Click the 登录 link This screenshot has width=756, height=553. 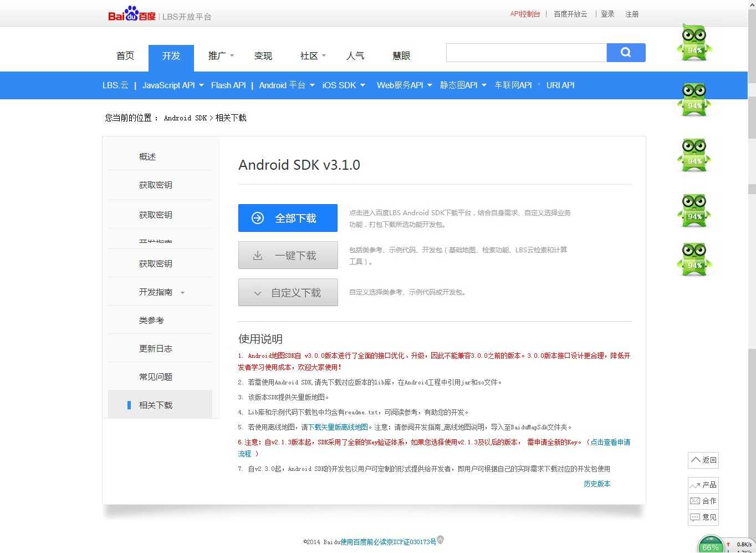tap(607, 14)
